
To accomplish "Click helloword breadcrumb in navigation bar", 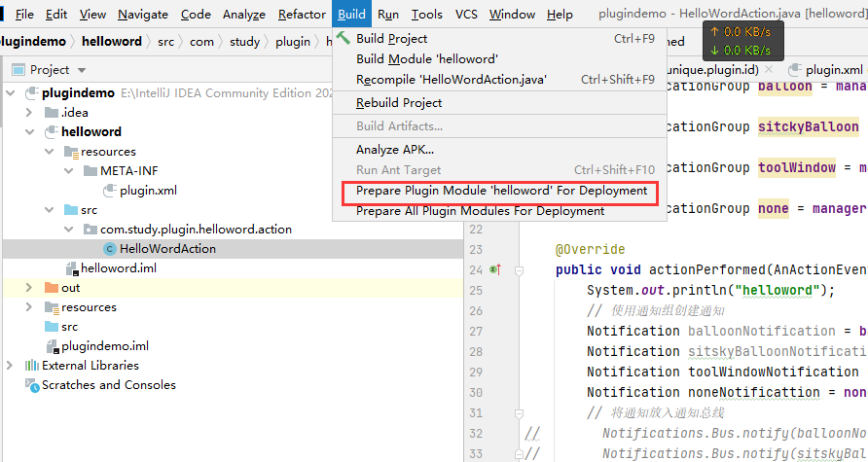I will click(x=112, y=42).
